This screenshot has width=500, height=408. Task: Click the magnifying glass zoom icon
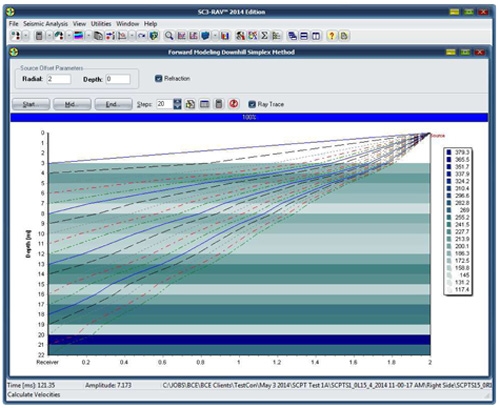pos(169,36)
